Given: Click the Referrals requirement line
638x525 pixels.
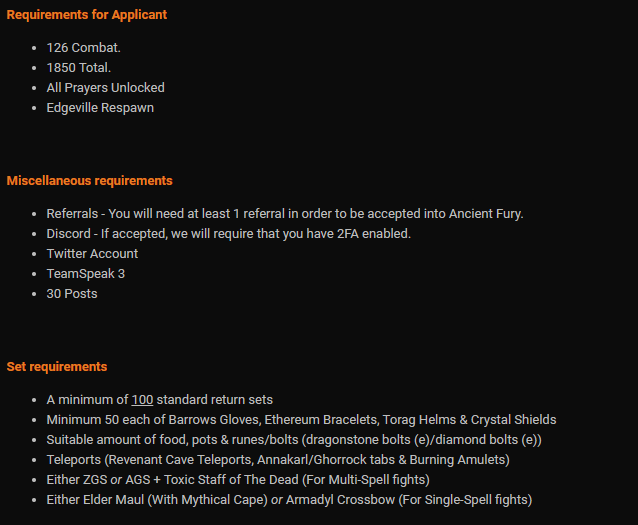Looking at the screenshot, I should pyautogui.click(x=285, y=214).
